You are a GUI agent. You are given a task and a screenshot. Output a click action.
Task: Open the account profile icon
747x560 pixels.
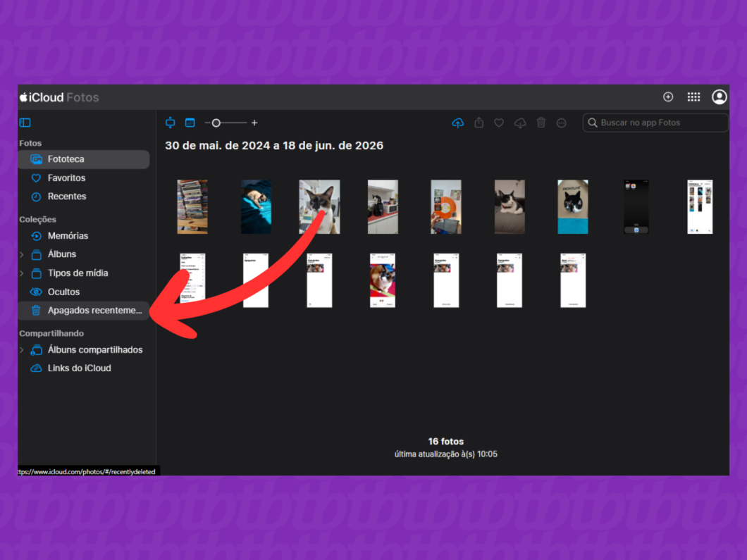click(x=719, y=97)
